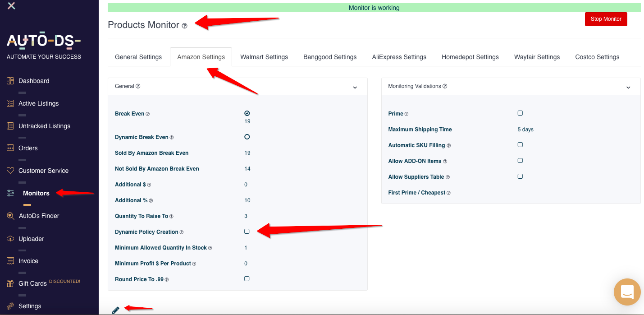This screenshot has width=644, height=315.
Task: Click help icon next to Monitoring Validations
Action: (445, 86)
